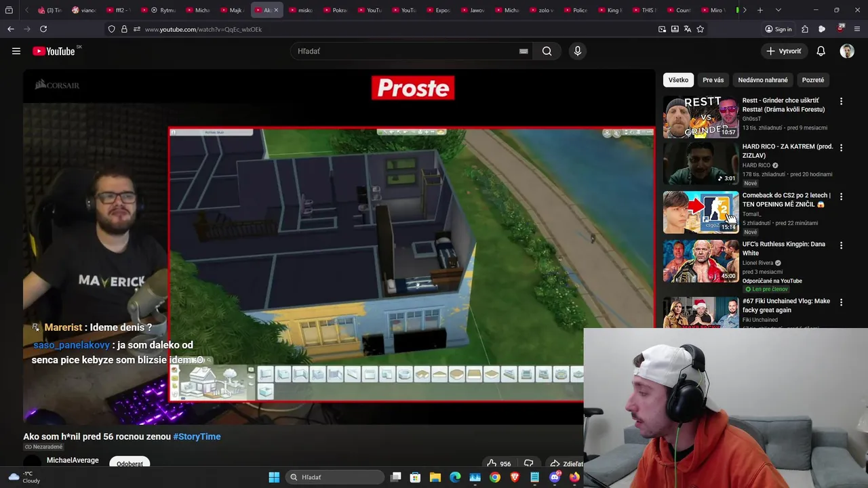Select the Nedávno nahrané filter chip

763,80
